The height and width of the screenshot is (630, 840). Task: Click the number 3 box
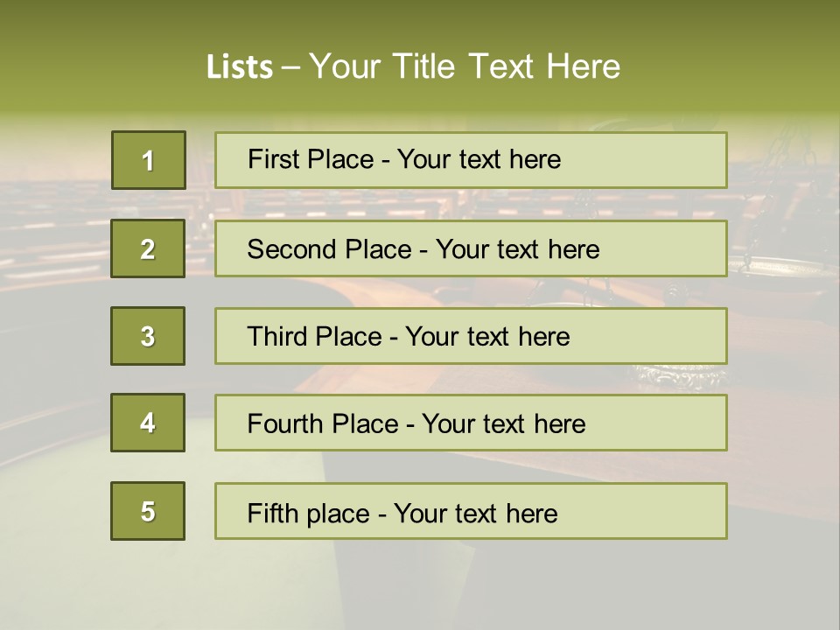(148, 336)
